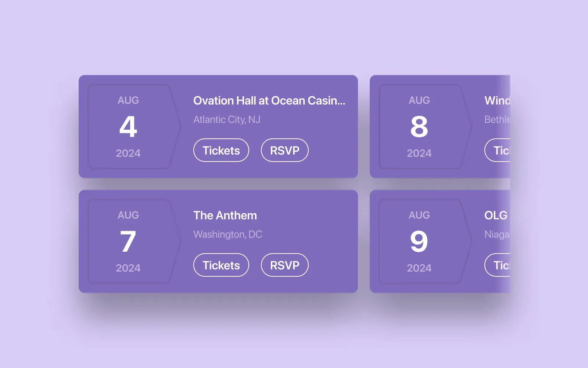Open Tickets for The Anthem show
588x368 pixels.
click(221, 265)
